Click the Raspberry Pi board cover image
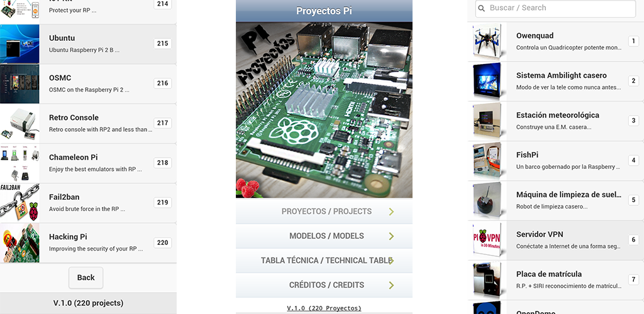The height and width of the screenshot is (314, 644). [x=324, y=110]
